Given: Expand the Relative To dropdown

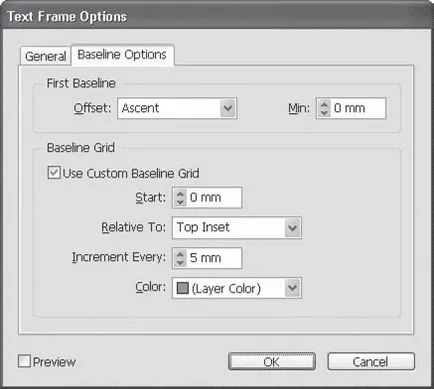Looking at the screenshot, I should (237, 228).
